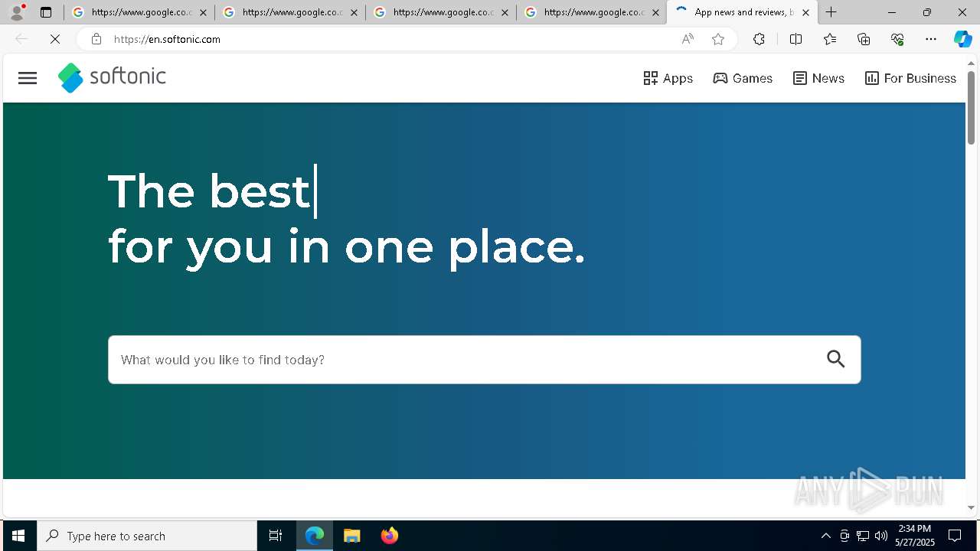
Task: Show hidden system tray icons
Action: [825, 536]
